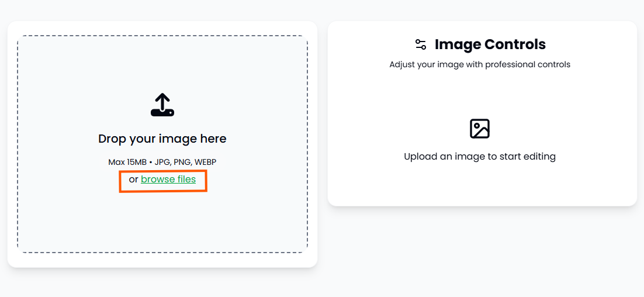The image size is (644, 297).
Task: Click the "WEBP" format label
Action: (x=205, y=162)
